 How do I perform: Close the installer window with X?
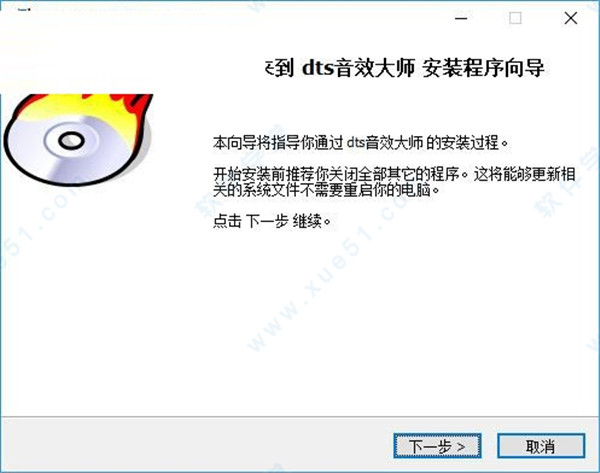(x=571, y=18)
